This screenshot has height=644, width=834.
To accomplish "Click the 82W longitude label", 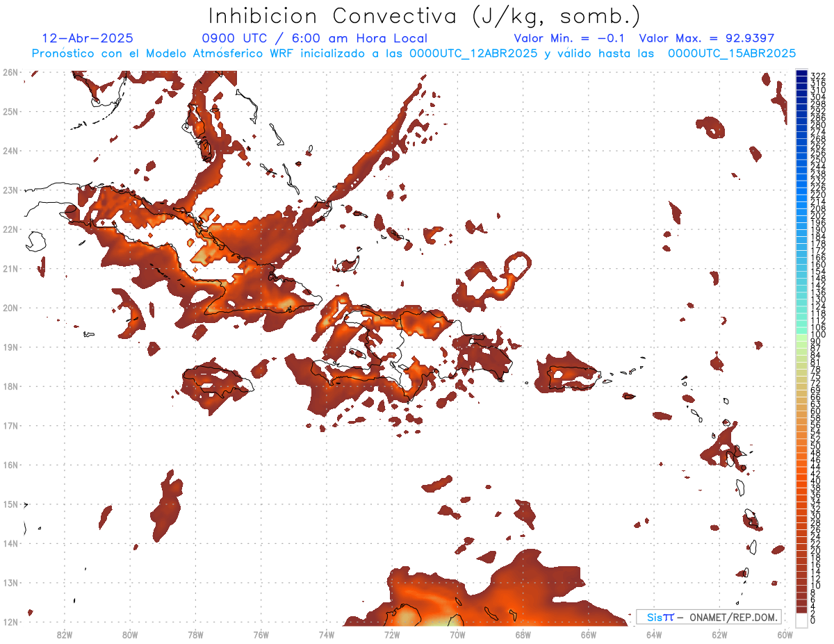I will click(x=65, y=634).
